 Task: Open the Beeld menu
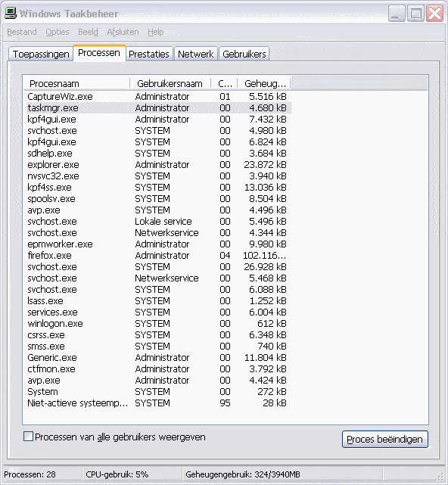[x=88, y=32]
